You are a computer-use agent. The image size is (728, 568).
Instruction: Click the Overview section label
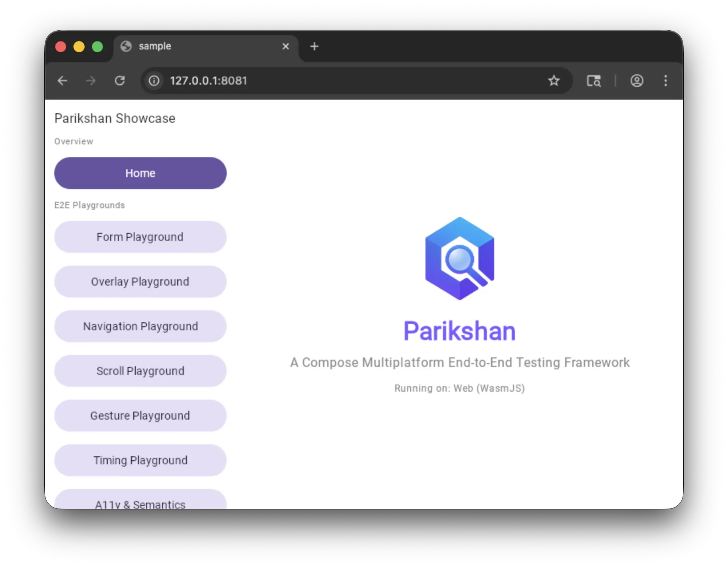click(x=74, y=141)
